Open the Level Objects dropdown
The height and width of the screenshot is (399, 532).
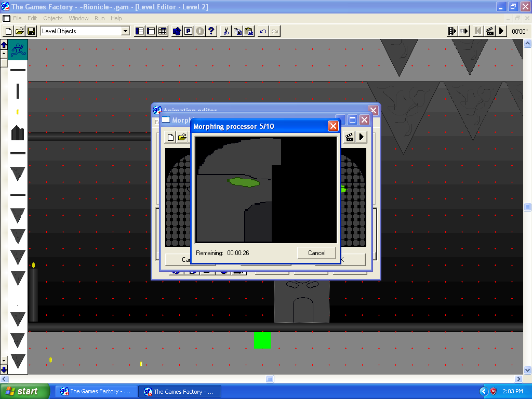(126, 31)
